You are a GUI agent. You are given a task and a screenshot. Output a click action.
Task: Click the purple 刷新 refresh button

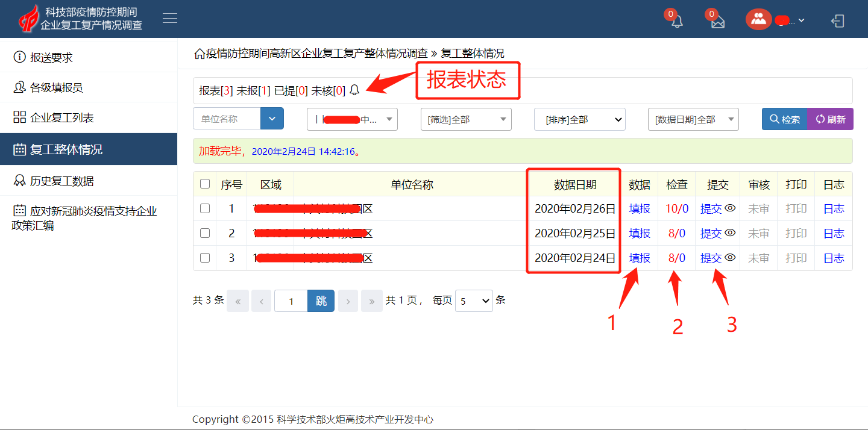830,119
